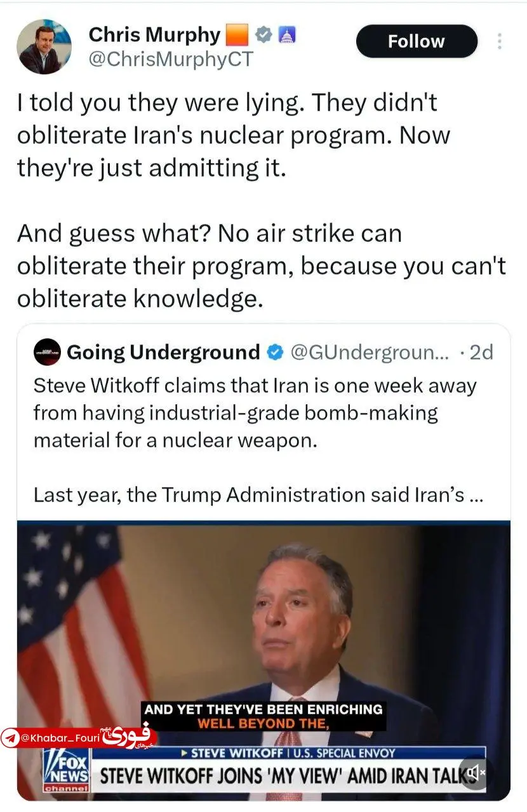The width and height of the screenshot is (527, 812).
Task: Open the @ChrisMurphyCT handle link
Action: (170, 60)
